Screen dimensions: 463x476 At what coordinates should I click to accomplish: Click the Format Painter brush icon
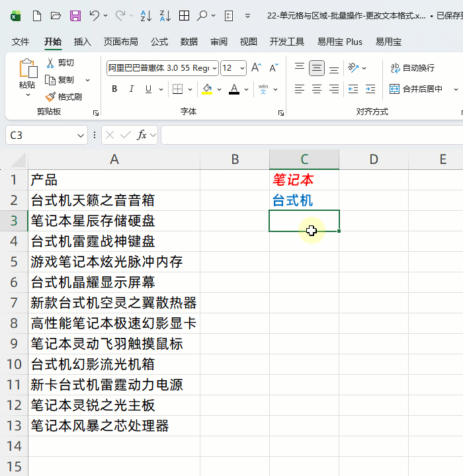(50, 97)
